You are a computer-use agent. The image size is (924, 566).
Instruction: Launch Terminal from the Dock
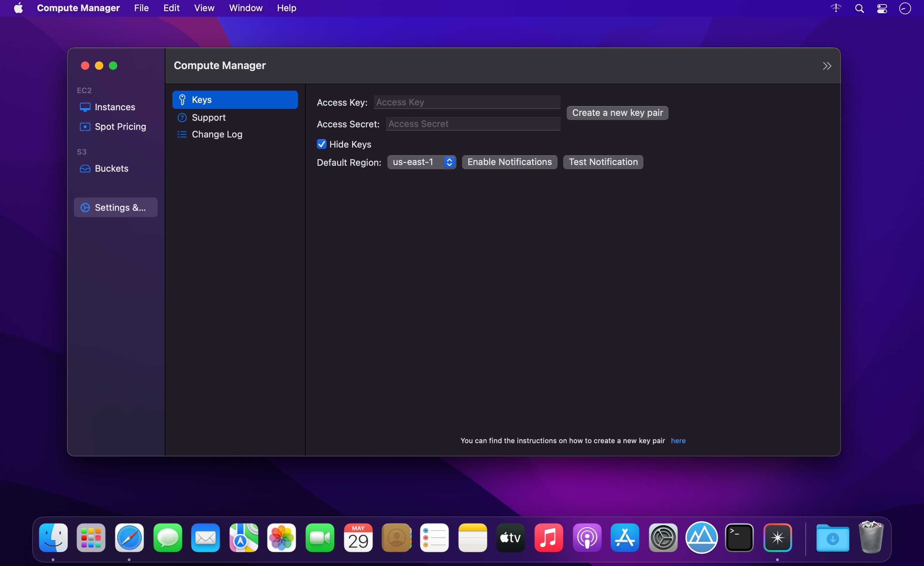coord(739,538)
